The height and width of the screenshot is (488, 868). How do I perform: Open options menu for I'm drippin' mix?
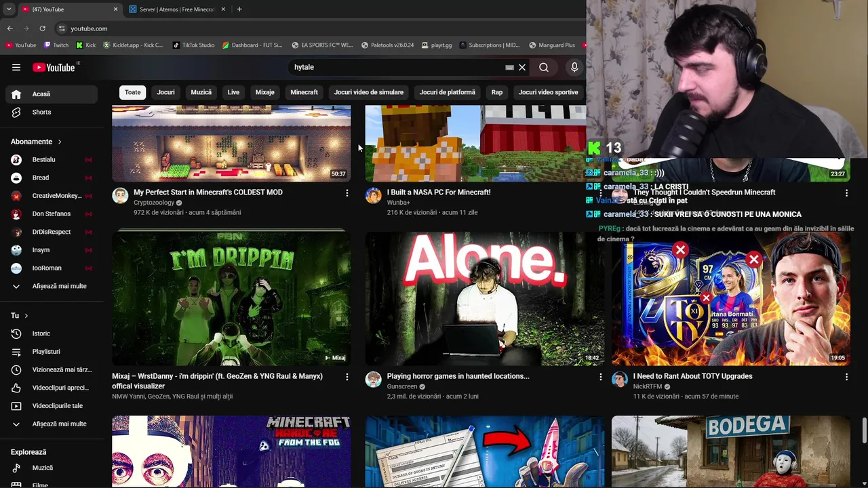coord(347,377)
